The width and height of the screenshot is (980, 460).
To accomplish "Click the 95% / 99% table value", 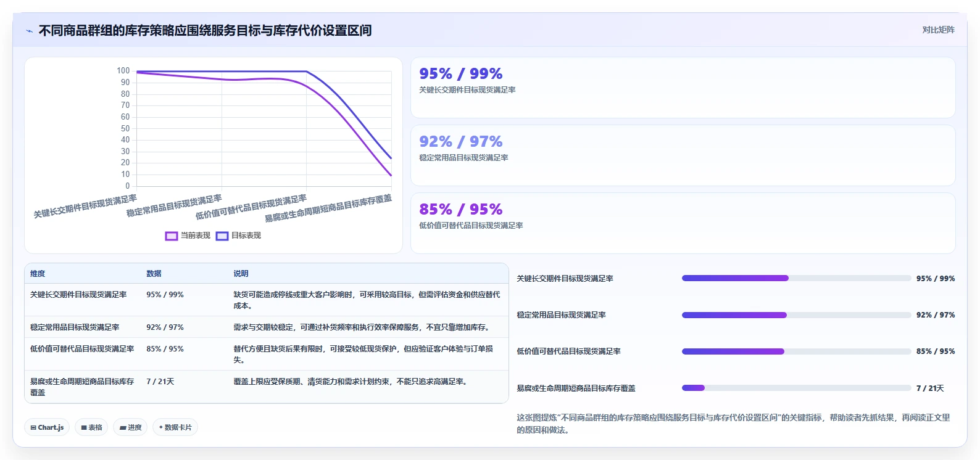I will pos(165,295).
